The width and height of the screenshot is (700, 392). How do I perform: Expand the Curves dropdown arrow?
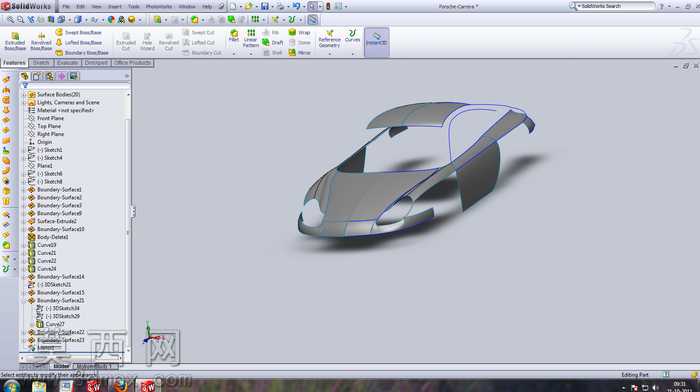click(x=352, y=54)
